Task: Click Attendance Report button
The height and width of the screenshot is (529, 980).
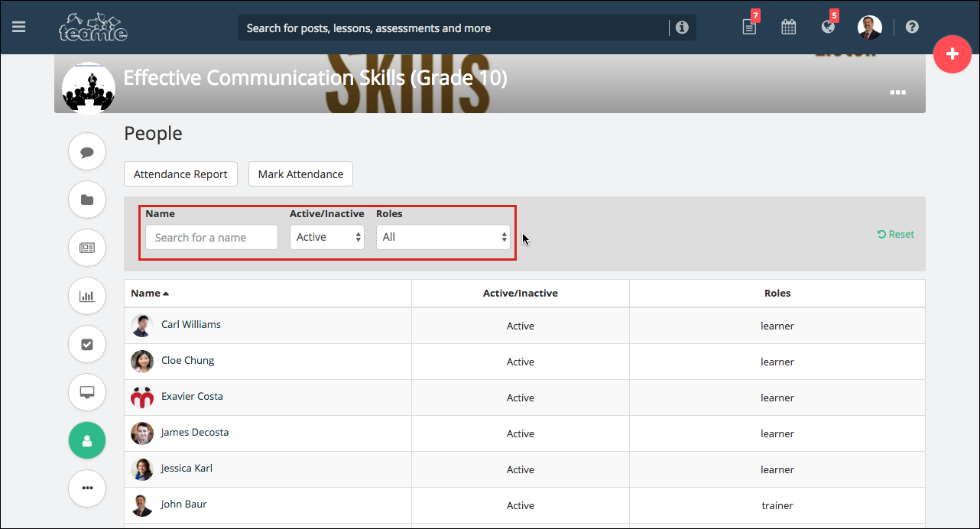Action: [x=180, y=174]
